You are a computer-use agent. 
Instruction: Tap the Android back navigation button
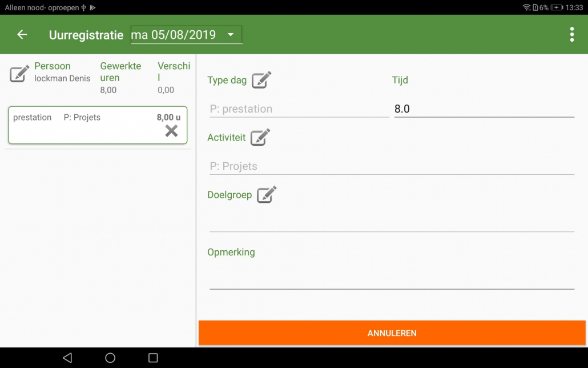click(x=67, y=358)
